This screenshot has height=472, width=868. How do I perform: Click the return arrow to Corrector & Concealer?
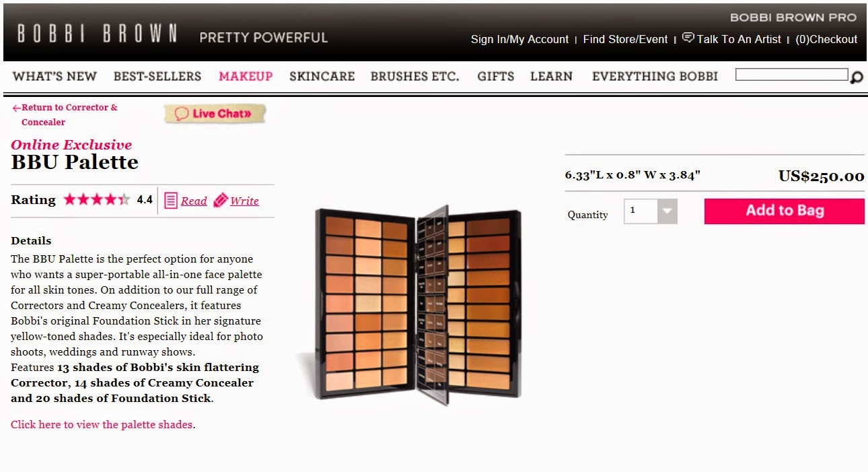coord(16,108)
